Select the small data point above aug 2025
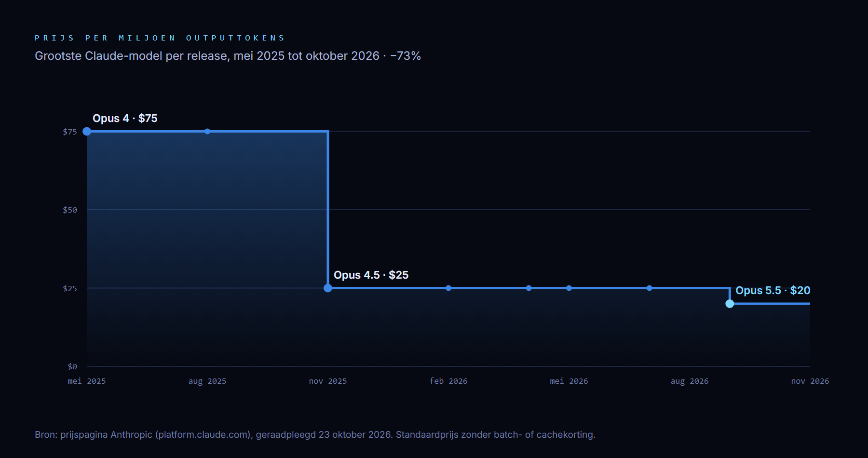The height and width of the screenshot is (458, 868). click(x=207, y=131)
